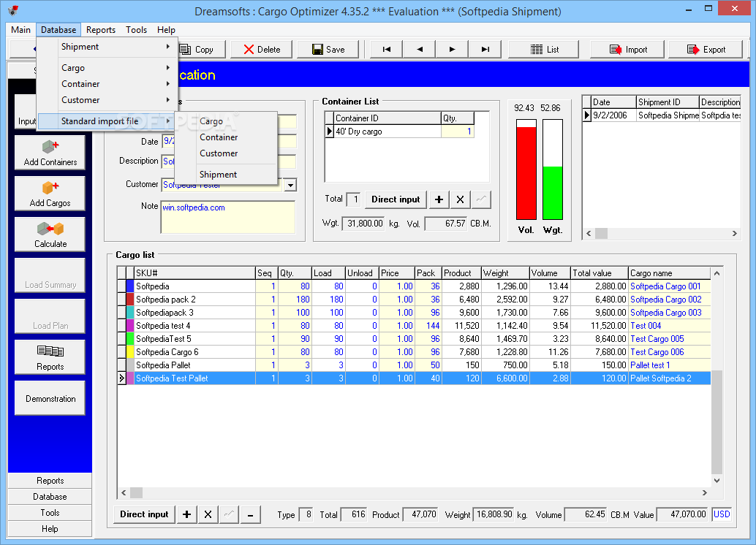The height and width of the screenshot is (545, 756).
Task: Open the Help sidebar section
Action: pos(50,529)
